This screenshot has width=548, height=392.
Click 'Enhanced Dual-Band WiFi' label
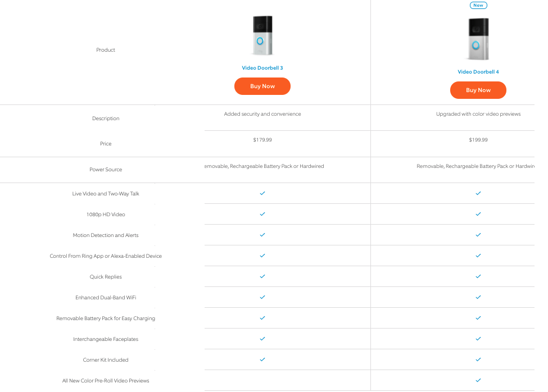(106, 298)
